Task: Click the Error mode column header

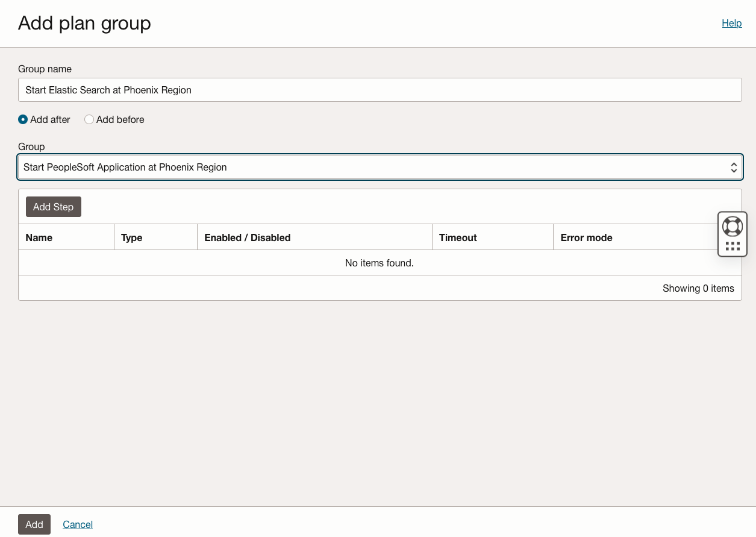Action: pyautogui.click(x=586, y=237)
